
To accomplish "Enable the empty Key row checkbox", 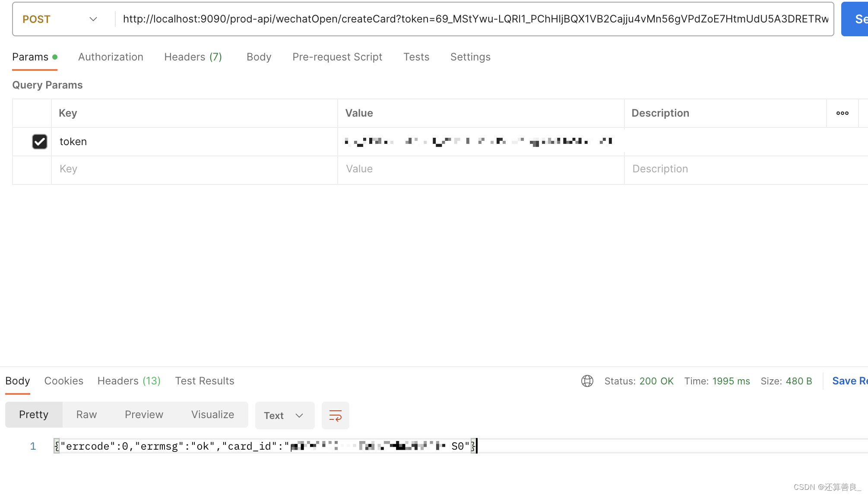I will [39, 169].
